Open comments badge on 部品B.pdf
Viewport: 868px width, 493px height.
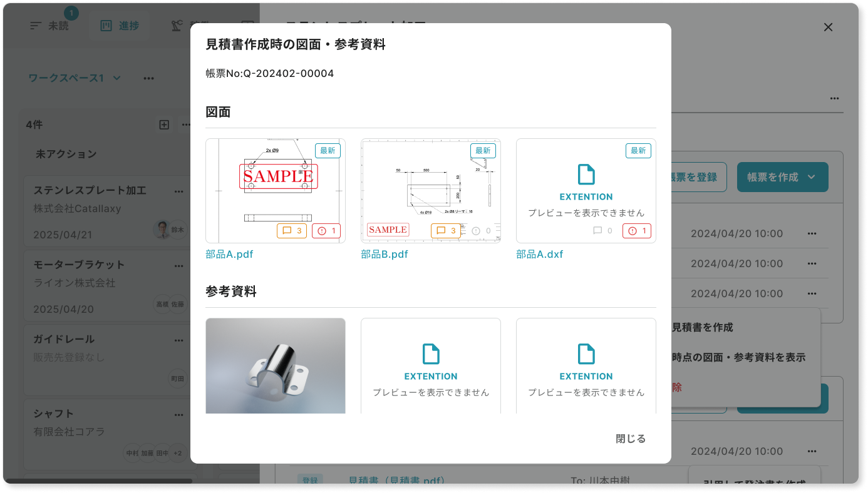coord(446,231)
